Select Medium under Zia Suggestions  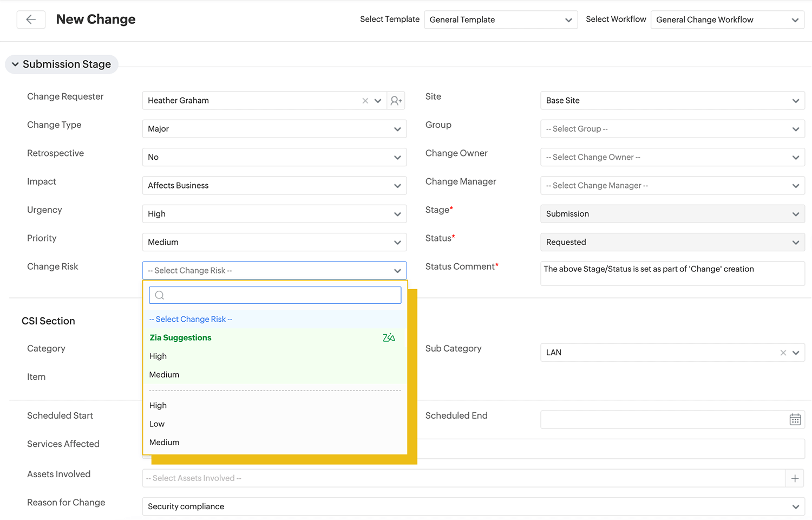tap(164, 375)
